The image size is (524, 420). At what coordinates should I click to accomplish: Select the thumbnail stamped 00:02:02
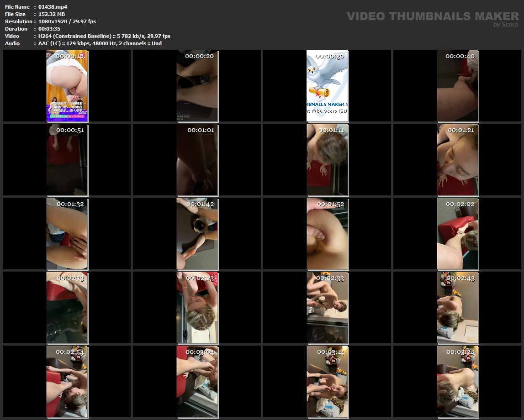(x=457, y=234)
